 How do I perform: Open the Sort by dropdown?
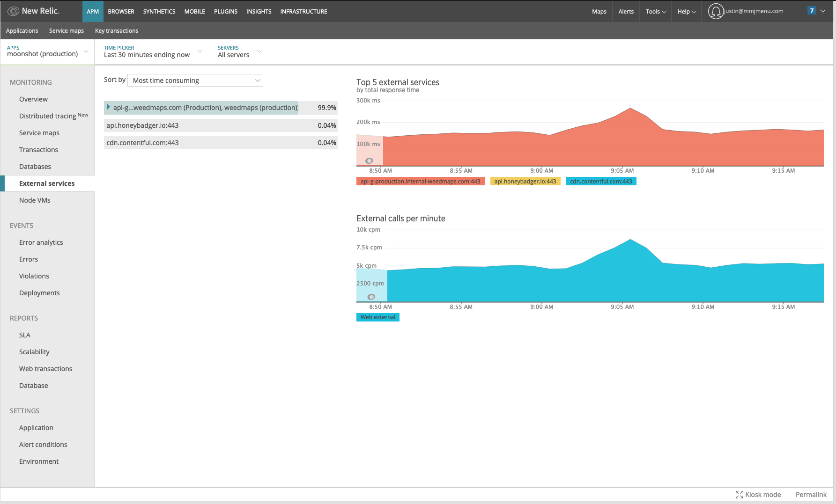point(195,80)
